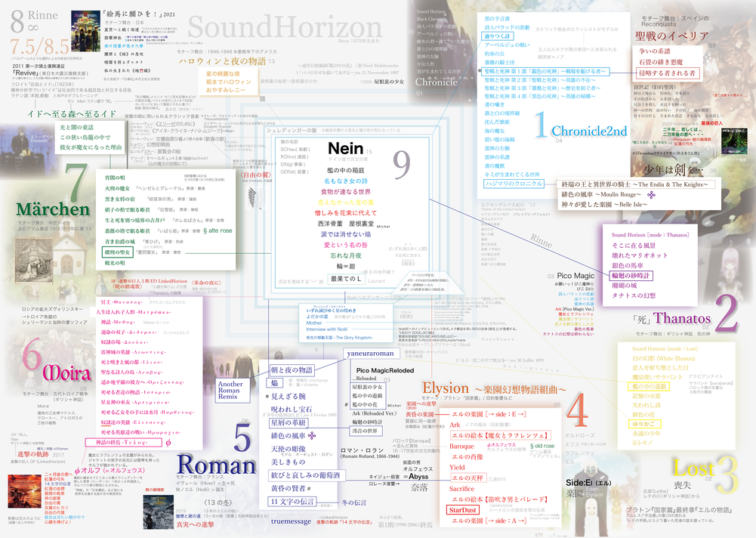
Task: Select boxed 磔刑の聖女 in Märchen list
Action: click(116, 252)
